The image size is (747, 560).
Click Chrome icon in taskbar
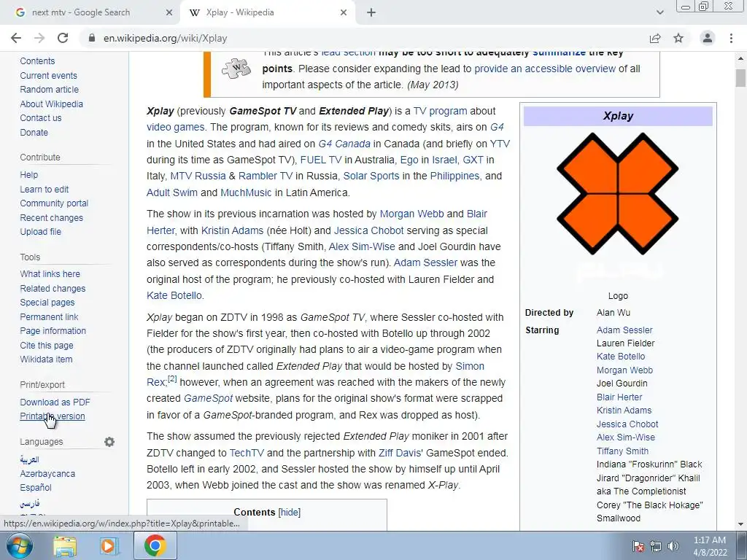[155, 545]
